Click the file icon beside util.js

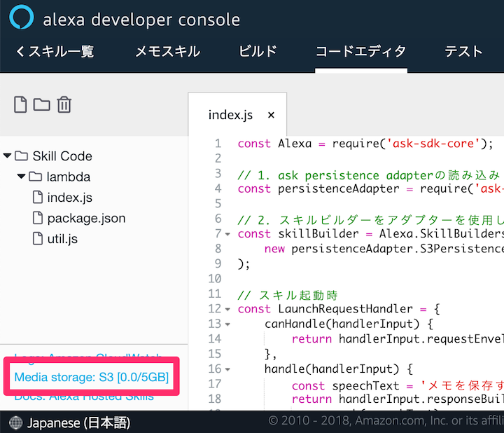(38, 238)
